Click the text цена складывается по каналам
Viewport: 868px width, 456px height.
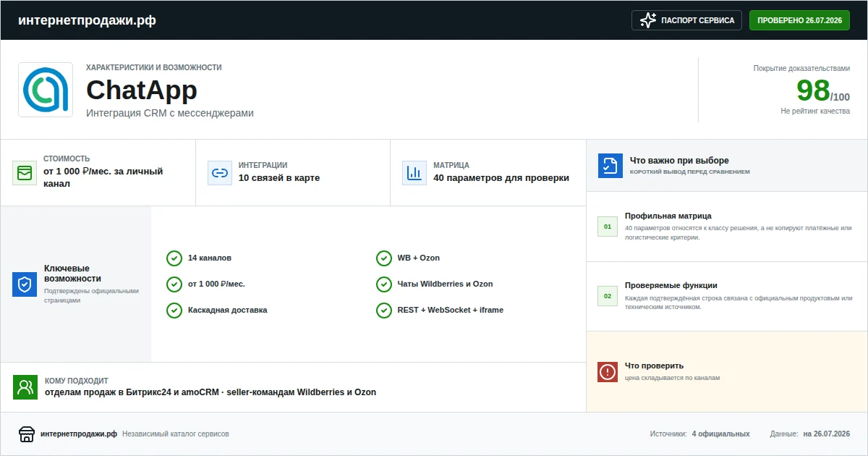673,378
